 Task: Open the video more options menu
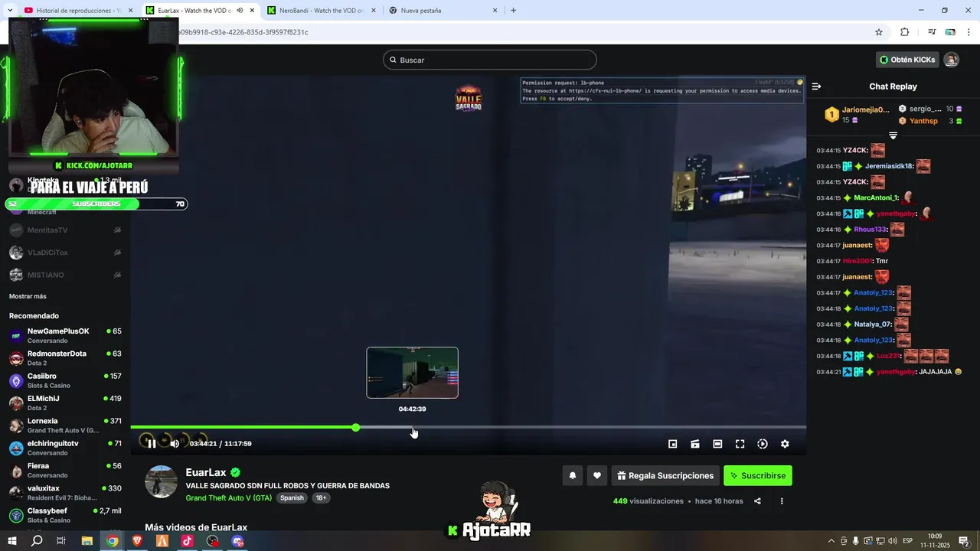(x=782, y=501)
